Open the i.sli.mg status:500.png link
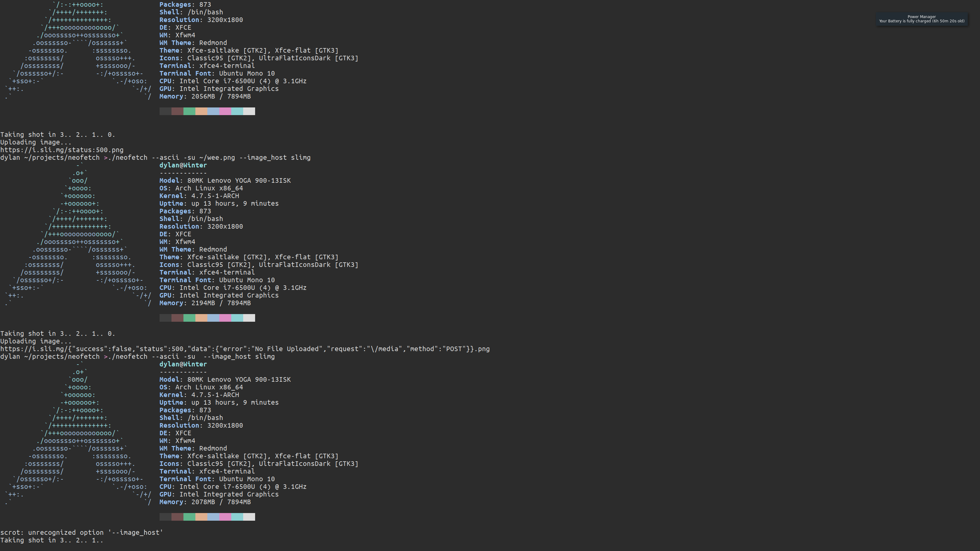This screenshot has width=980, height=551. click(x=62, y=150)
